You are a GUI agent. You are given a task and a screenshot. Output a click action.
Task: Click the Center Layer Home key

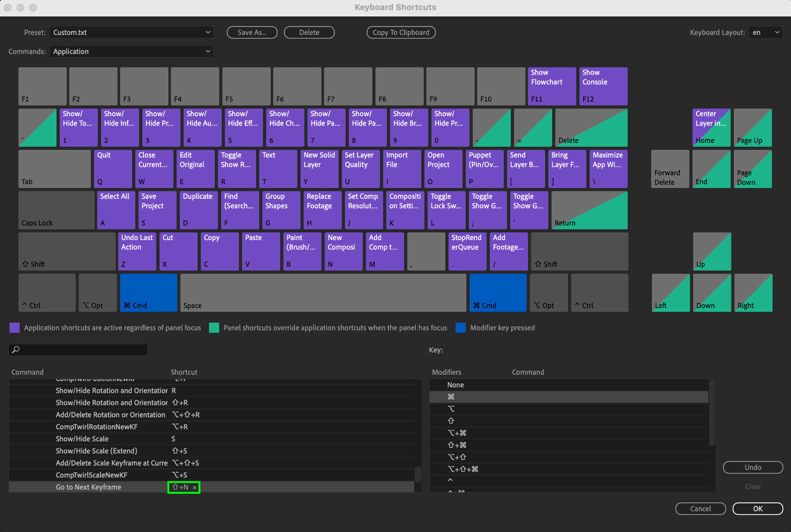pyautogui.click(x=711, y=127)
